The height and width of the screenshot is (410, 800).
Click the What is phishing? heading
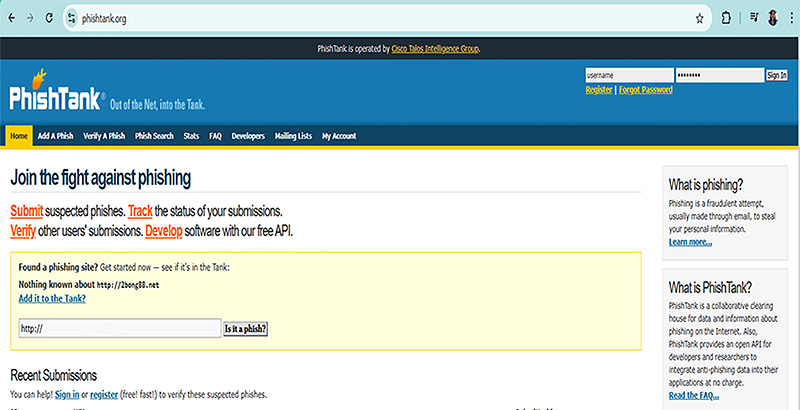point(706,185)
